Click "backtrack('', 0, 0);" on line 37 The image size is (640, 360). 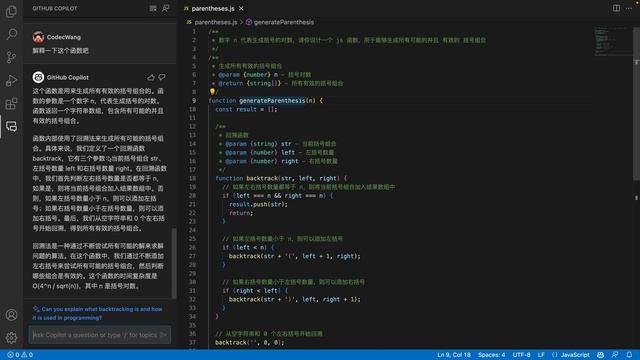249,342
